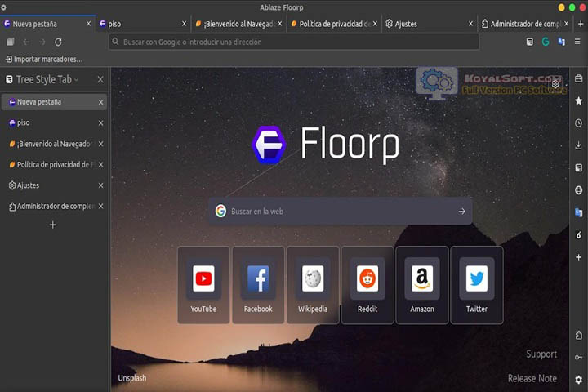Go back to previous page

pyautogui.click(x=26, y=42)
